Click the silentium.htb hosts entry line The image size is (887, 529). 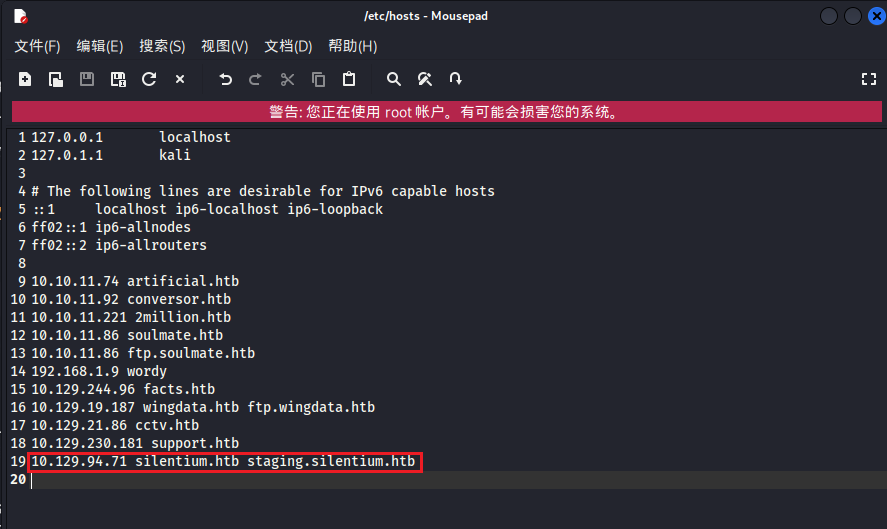pos(223,461)
